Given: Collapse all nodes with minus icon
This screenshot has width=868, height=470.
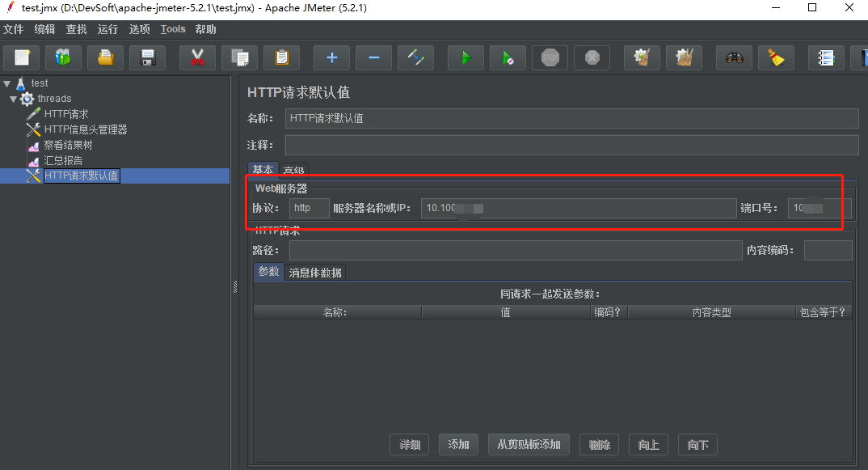Looking at the screenshot, I should [373, 57].
